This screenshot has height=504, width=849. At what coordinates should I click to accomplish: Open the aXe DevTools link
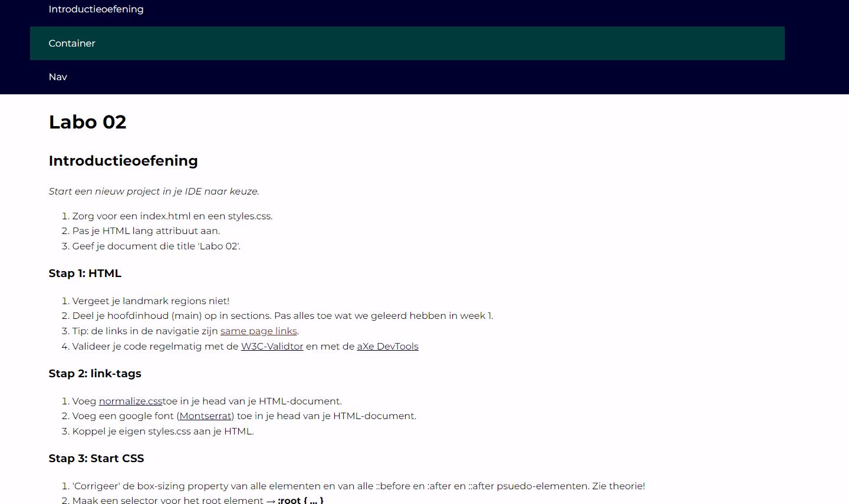[x=387, y=347]
